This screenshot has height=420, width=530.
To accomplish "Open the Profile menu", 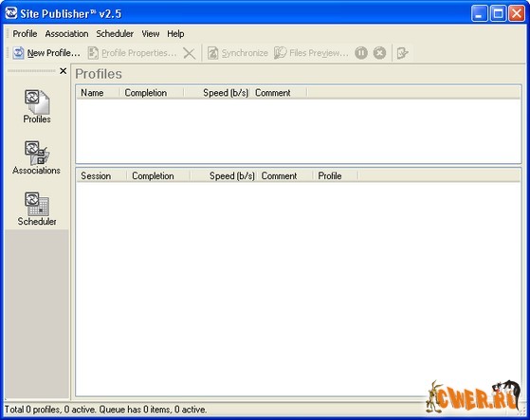I will point(25,34).
